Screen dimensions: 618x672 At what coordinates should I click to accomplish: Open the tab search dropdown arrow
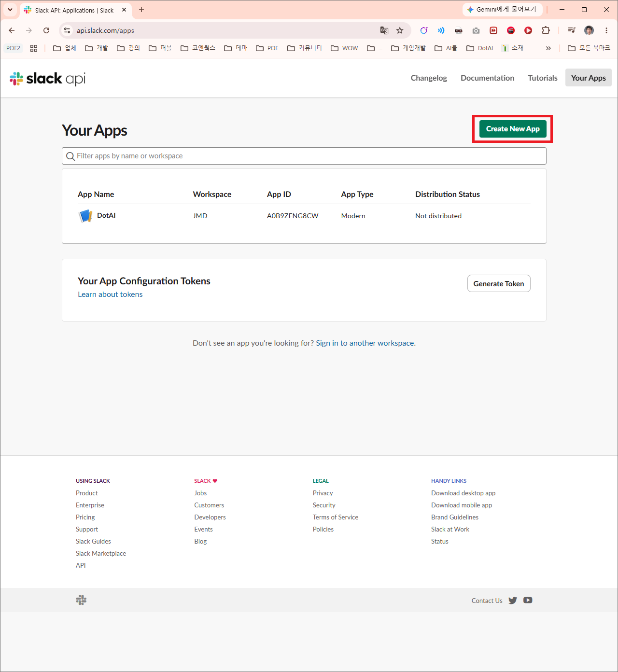(10, 10)
